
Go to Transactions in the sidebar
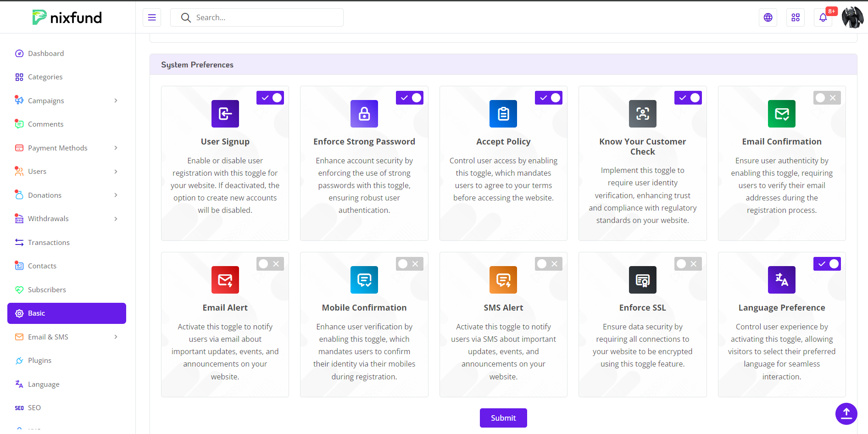click(x=49, y=242)
